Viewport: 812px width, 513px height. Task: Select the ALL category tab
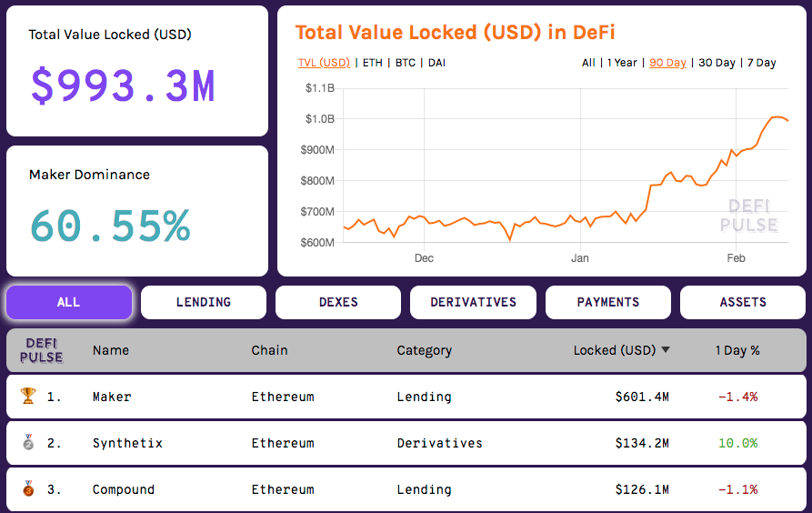[x=69, y=302]
